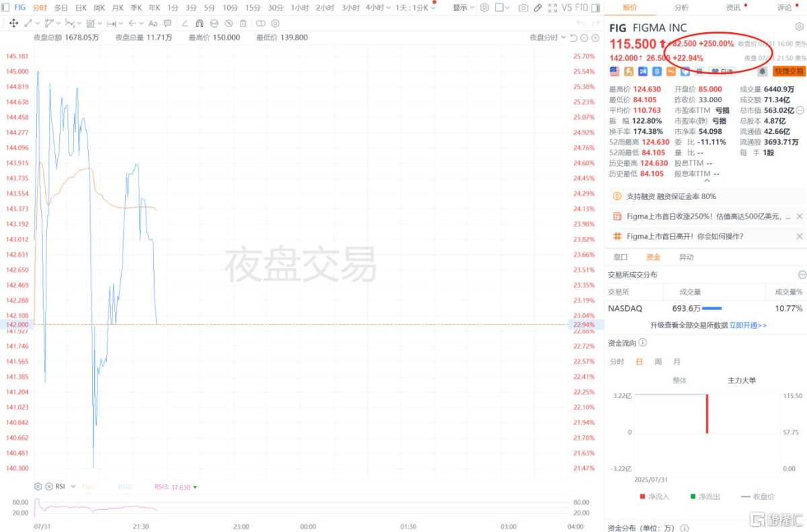This screenshot has width=807, height=532.
Task: Select the trend line drawing tool
Action: point(28,24)
